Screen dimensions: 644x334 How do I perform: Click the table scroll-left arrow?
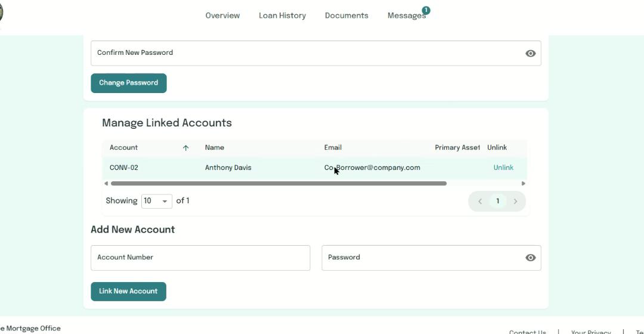point(106,184)
